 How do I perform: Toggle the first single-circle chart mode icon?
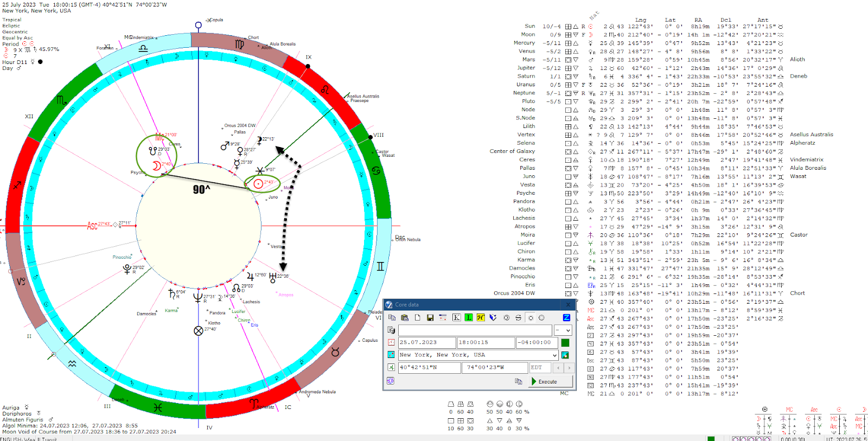coord(506,317)
